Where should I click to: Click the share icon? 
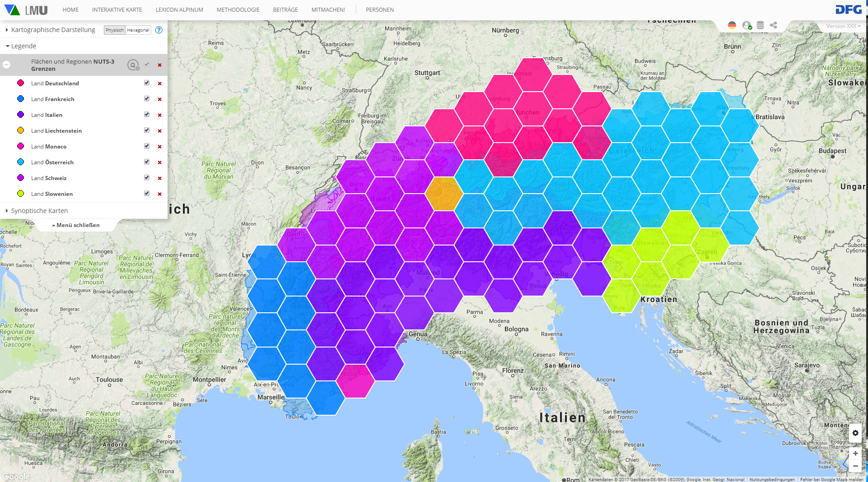[774, 25]
